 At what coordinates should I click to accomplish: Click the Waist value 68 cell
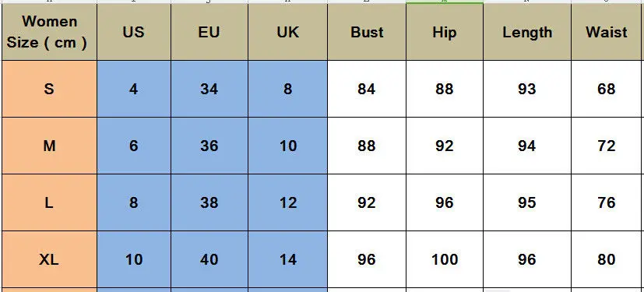pyautogui.click(x=608, y=89)
